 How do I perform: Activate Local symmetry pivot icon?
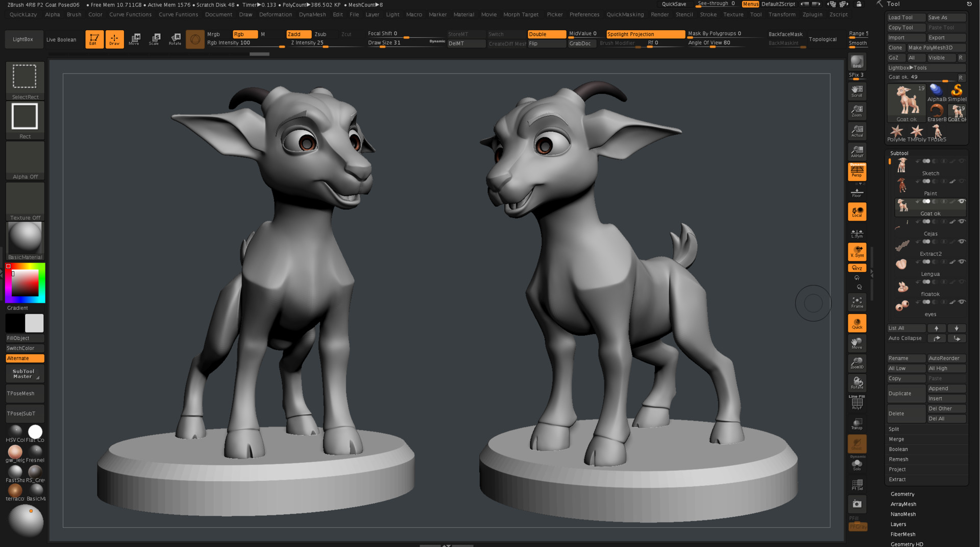857,211
